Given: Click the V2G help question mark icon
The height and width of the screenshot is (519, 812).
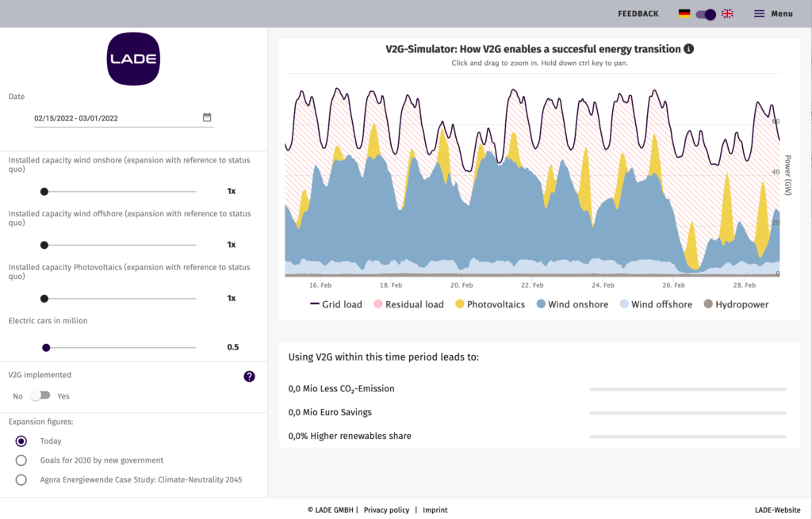Looking at the screenshot, I should (x=249, y=376).
